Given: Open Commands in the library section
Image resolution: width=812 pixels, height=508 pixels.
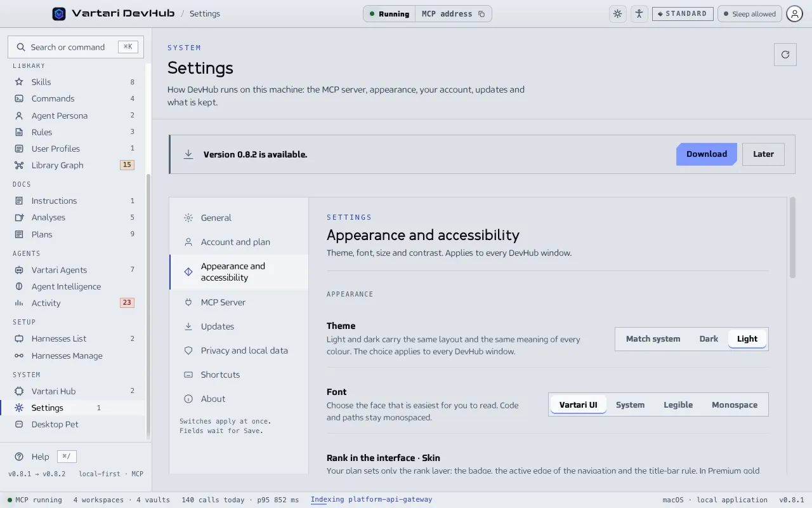Looking at the screenshot, I should pyautogui.click(x=74, y=98).
